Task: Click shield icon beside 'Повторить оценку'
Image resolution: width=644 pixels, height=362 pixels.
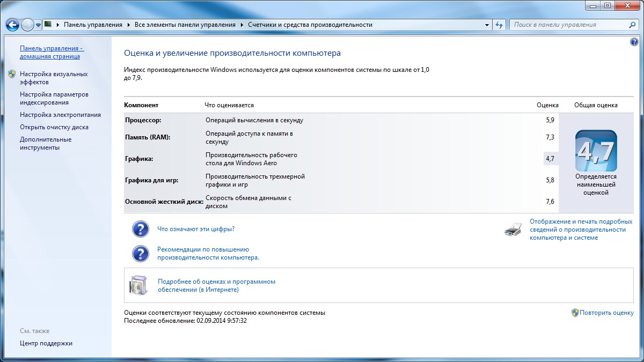Action: tap(575, 313)
